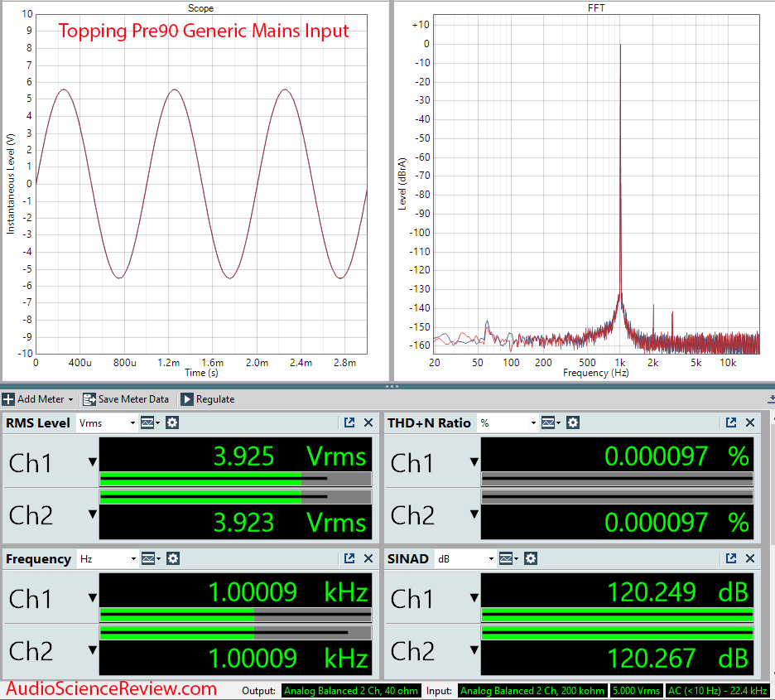Click output setting 'Analog Balanced 2 Ch, 40 ohm'
The width and height of the screenshot is (775, 700).
(351, 691)
